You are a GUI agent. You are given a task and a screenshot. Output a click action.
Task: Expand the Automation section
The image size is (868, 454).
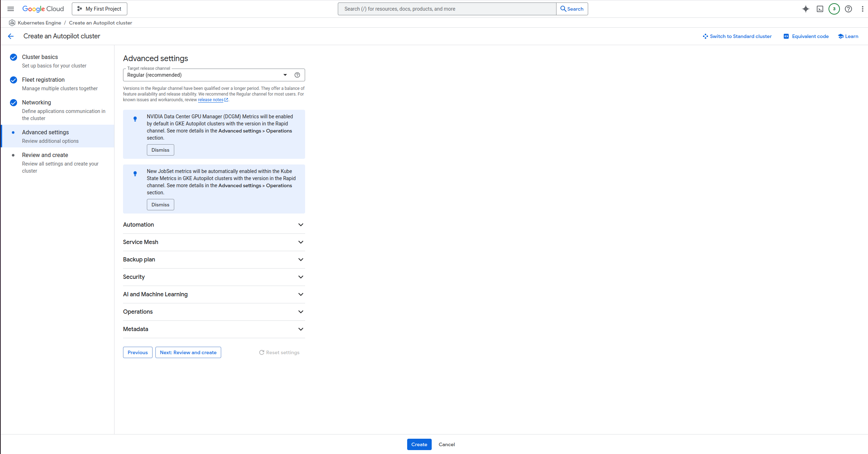tap(213, 225)
